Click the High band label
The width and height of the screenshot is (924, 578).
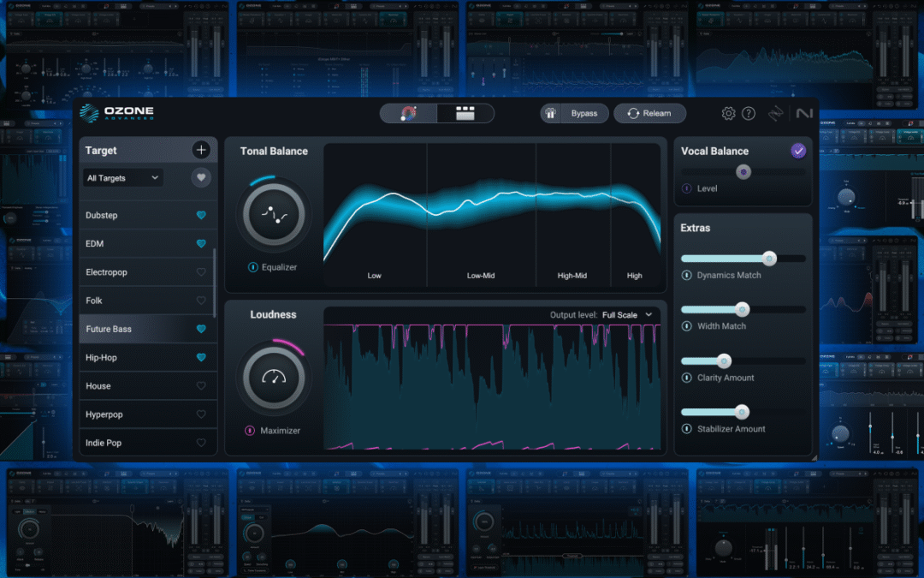click(x=635, y=276)
